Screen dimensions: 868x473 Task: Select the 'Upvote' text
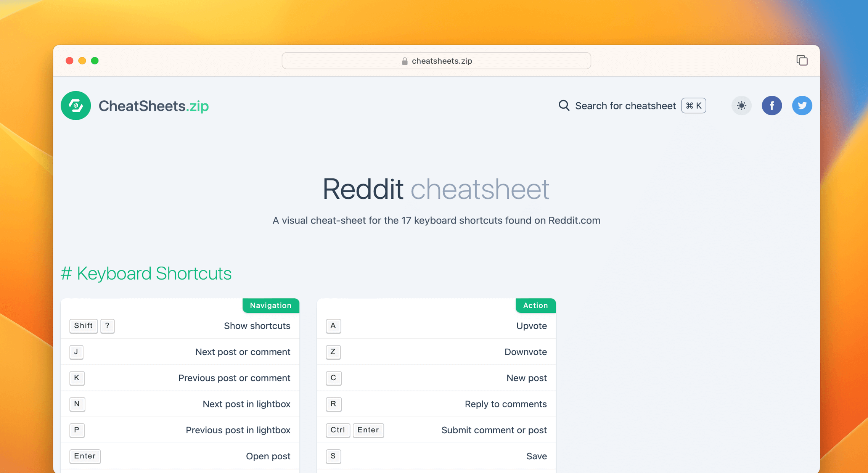[532, 326]
